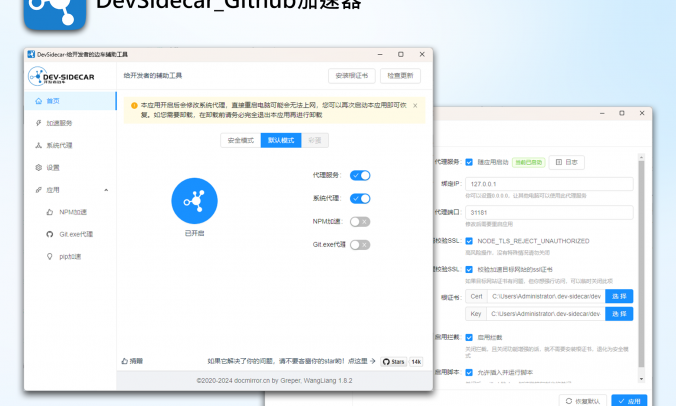Maximize the back settings window
This screenshot has width=676, height=406.
pos(622,113)
